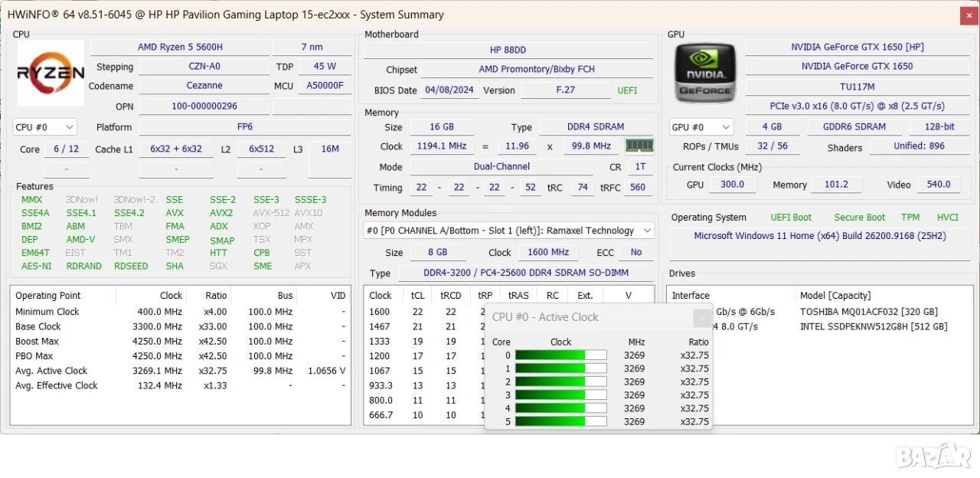
Task: Click the FP6 platform field
Action: tap(245, 127)
